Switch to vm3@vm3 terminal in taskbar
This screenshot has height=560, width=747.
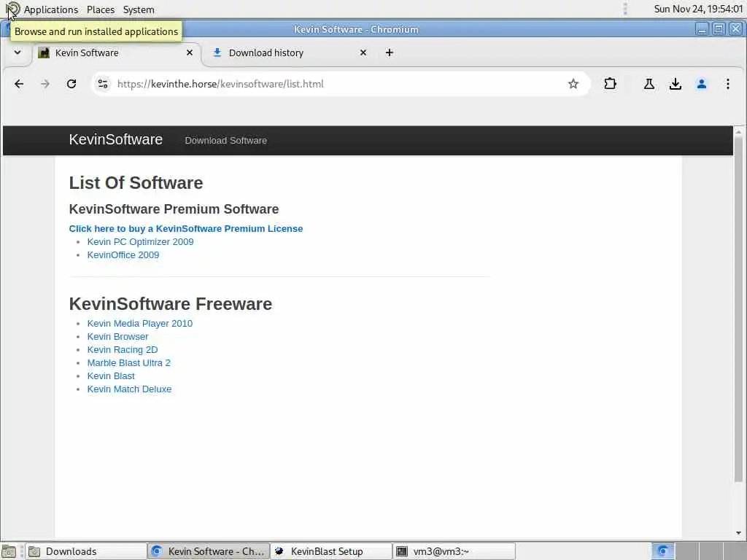coord(454,551)
